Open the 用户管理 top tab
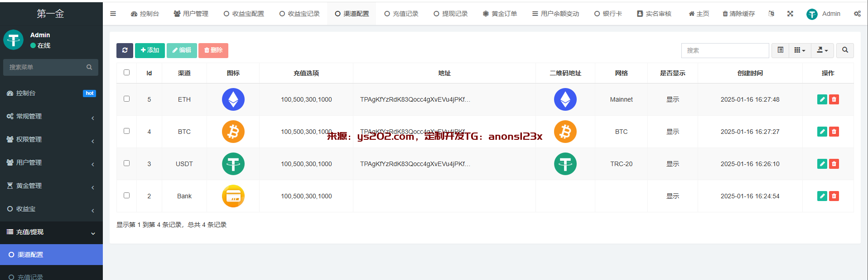Screen dimensions: 868x280 pos(191,14)
